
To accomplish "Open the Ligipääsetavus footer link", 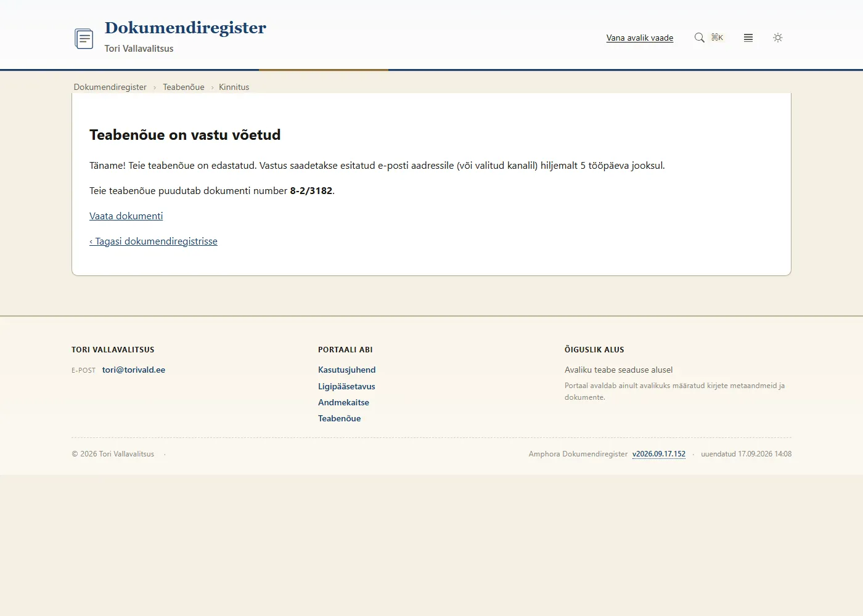I will 346,386.
